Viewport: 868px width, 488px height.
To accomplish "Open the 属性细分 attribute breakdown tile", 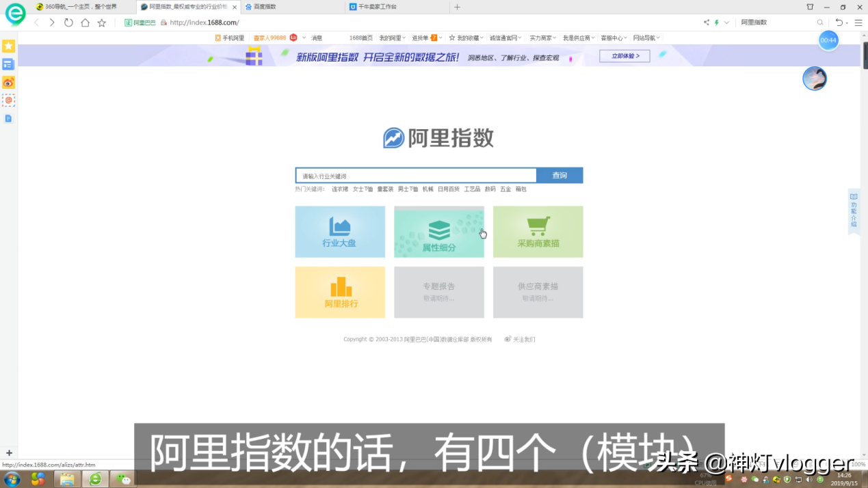I will [438, 232].
